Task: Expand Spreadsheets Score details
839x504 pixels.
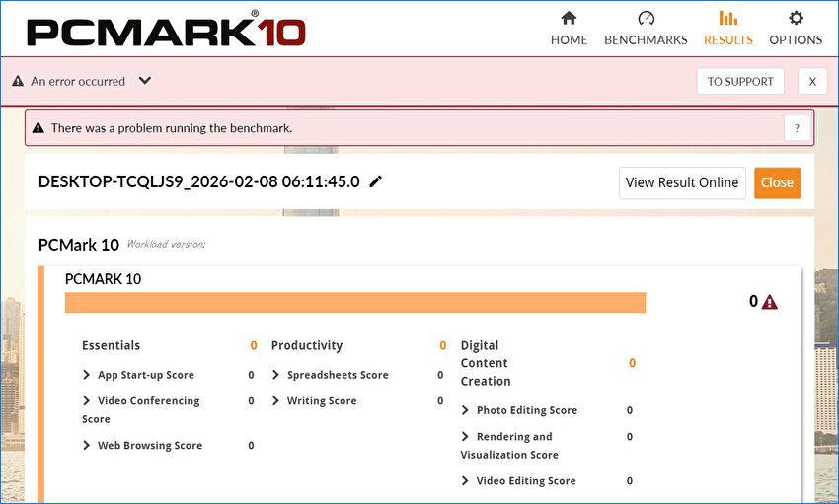Action: [x=276, y=375]
